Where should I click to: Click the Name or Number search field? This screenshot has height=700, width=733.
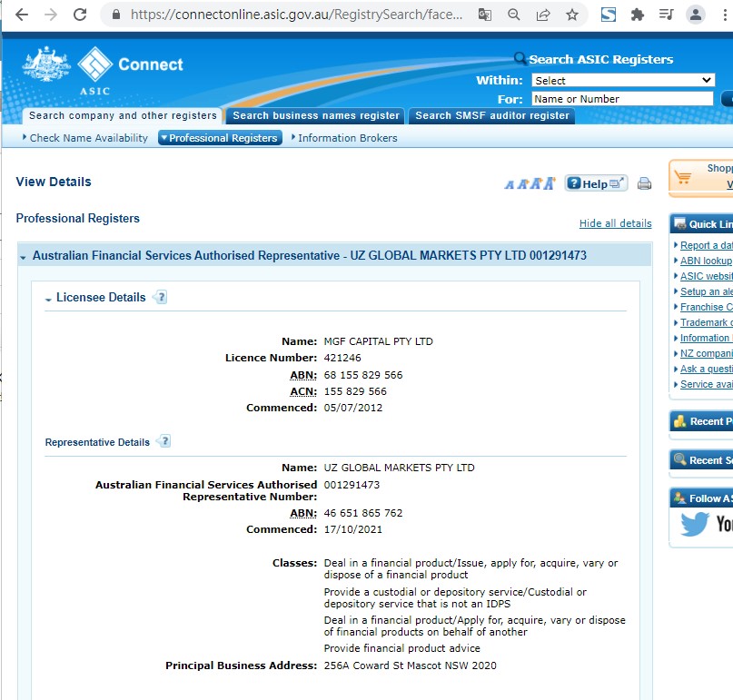(621, 99)
